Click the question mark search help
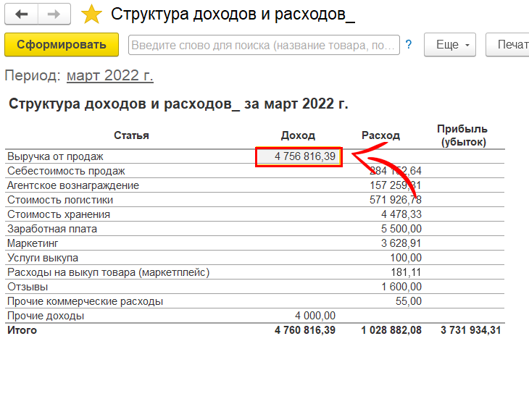 coord(409,45)
